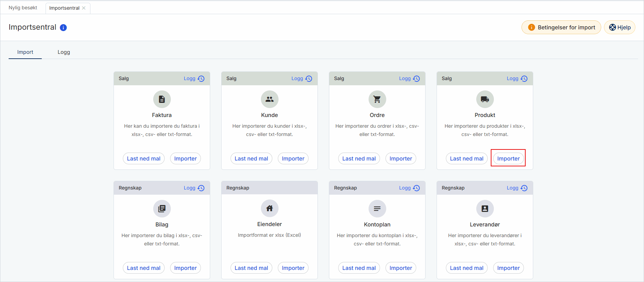
Task: Click the Faktura card title
Action: coord(162,115)
